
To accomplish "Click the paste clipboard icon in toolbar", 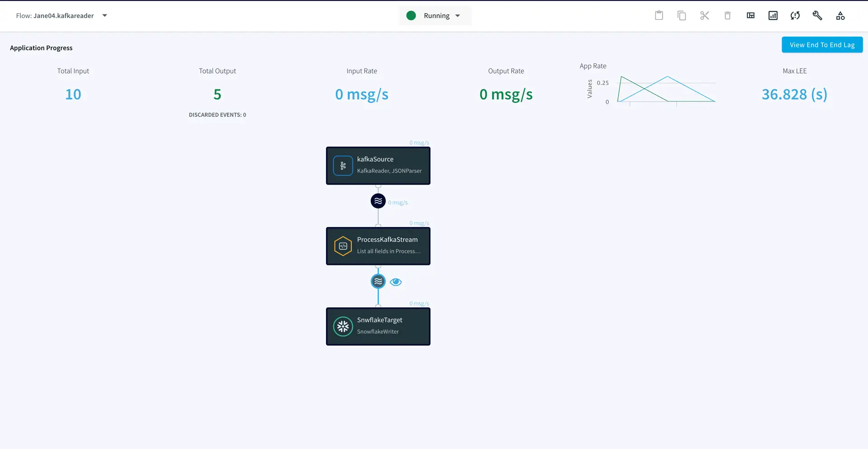I will click(x=659, y=16).
